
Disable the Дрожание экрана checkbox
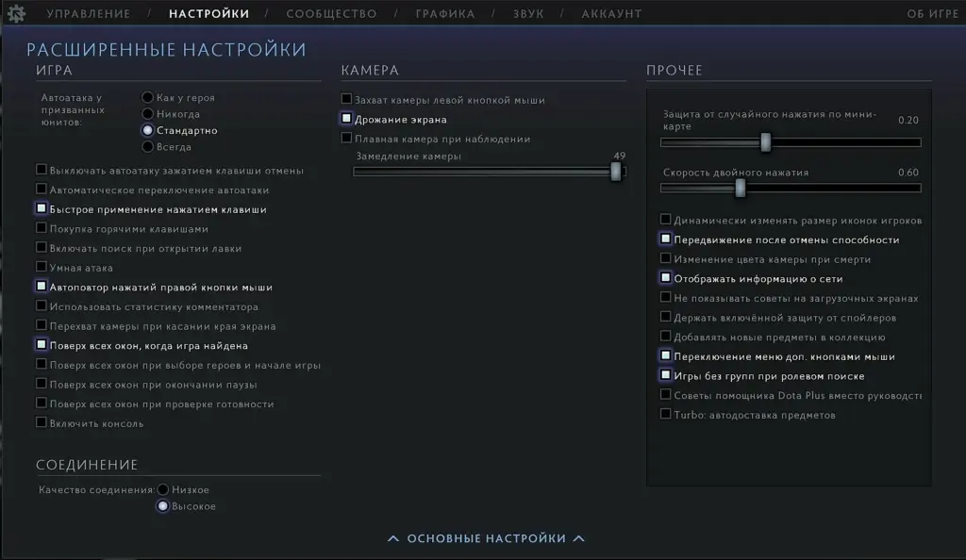(x=346, y=118)
